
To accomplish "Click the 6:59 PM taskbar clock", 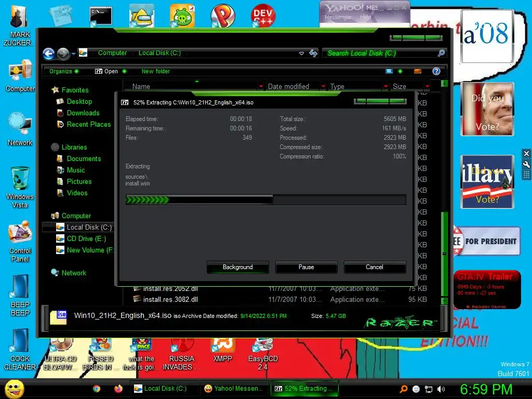I will pos(486,389).
